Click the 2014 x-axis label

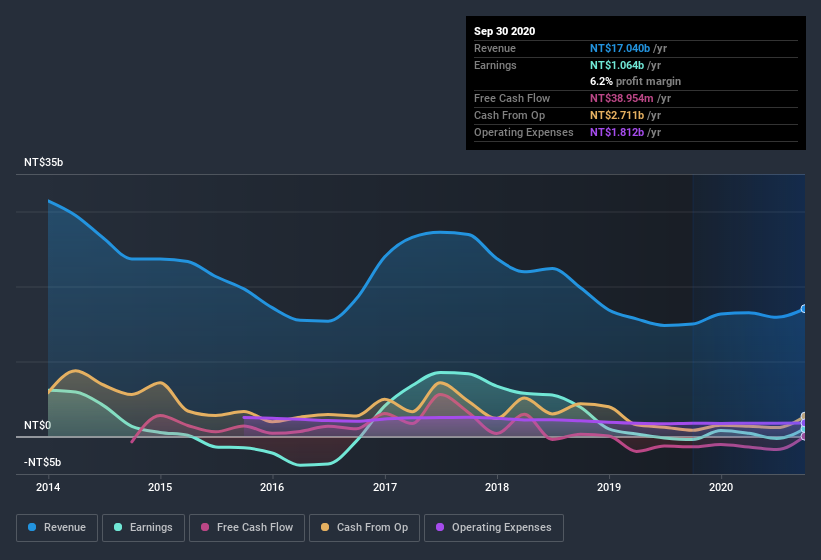pyautogui.click(x=48, y=487)
